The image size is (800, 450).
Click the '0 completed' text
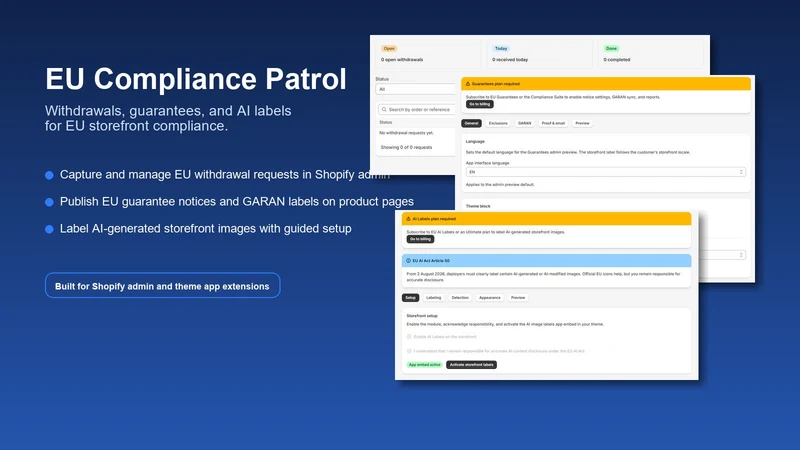click(x=617, y=60)
